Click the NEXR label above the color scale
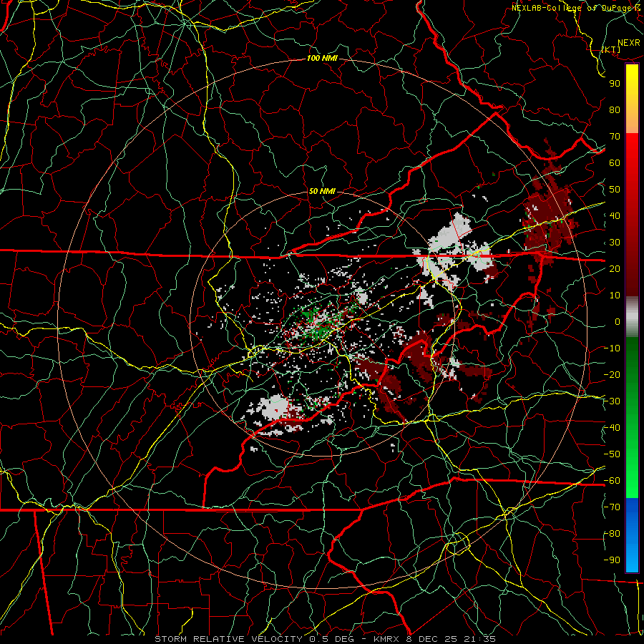 pyautogui.click(x=629, y=43)
